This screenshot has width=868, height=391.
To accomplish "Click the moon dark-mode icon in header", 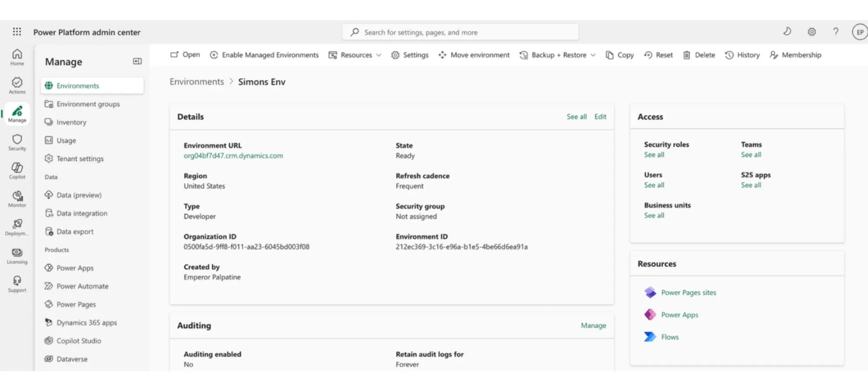I will (x=787, y=31).
